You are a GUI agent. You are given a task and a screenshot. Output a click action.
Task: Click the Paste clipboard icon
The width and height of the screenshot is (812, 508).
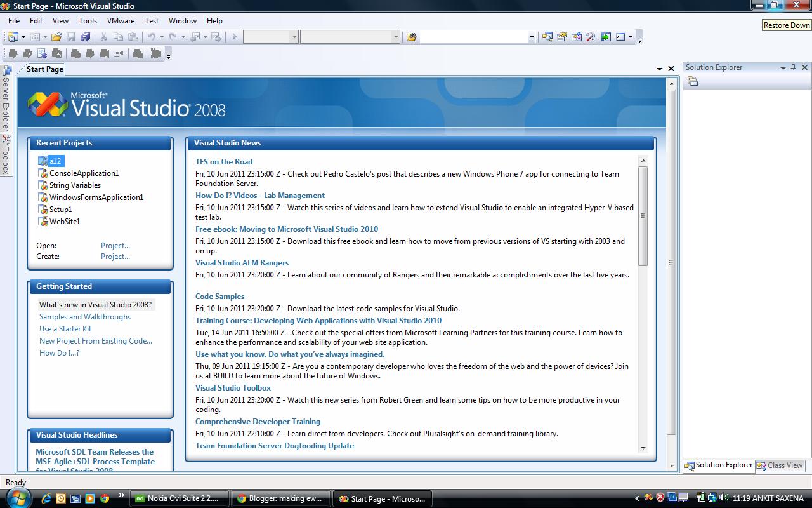click(133, 37)
